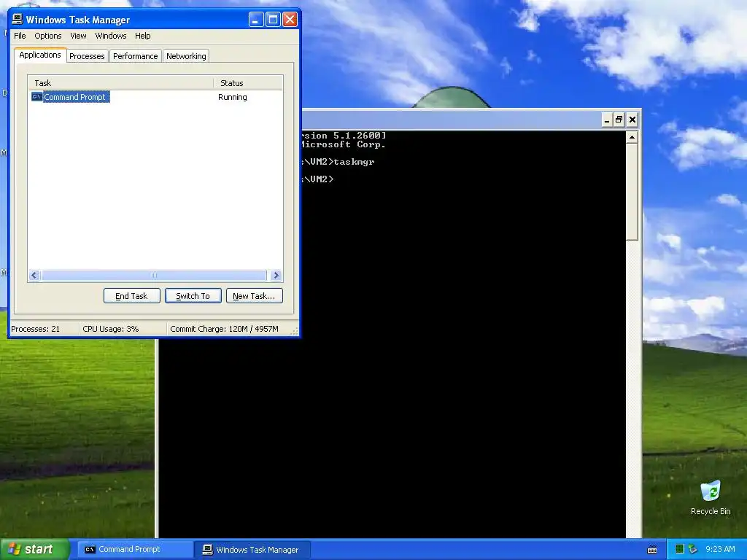The height and width of the screenshot is (560, 747).
Task: Sort by the Task column header
Action: coord(121,83)
